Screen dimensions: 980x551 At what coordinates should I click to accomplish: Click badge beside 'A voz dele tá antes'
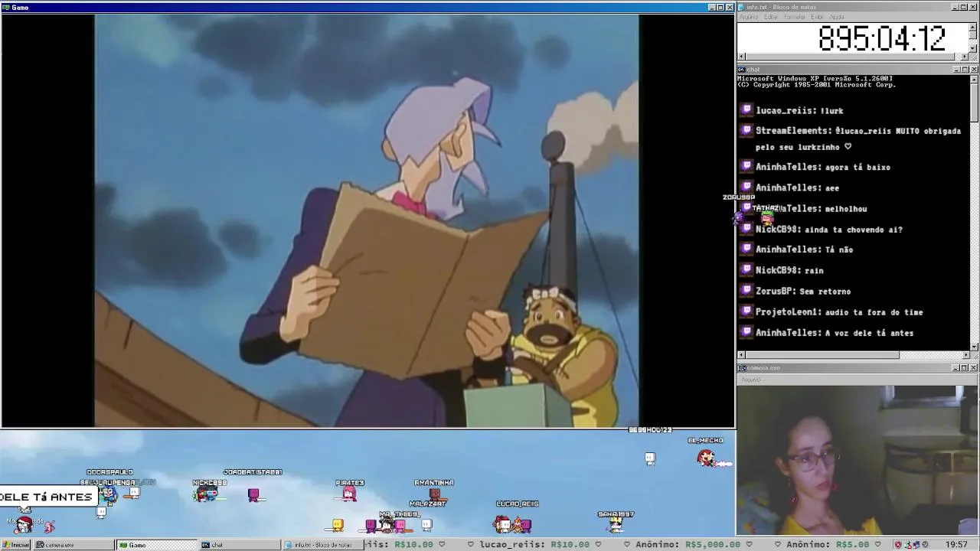[x=746, y=332]
